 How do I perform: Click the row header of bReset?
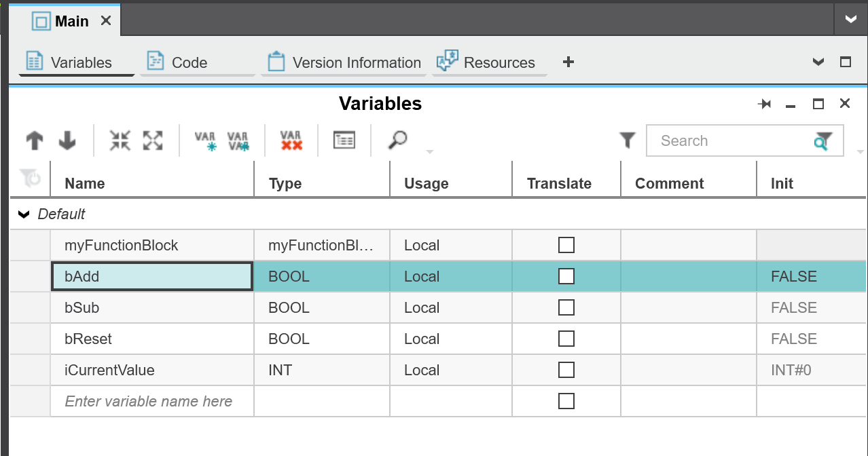click(x=30, y=339)
